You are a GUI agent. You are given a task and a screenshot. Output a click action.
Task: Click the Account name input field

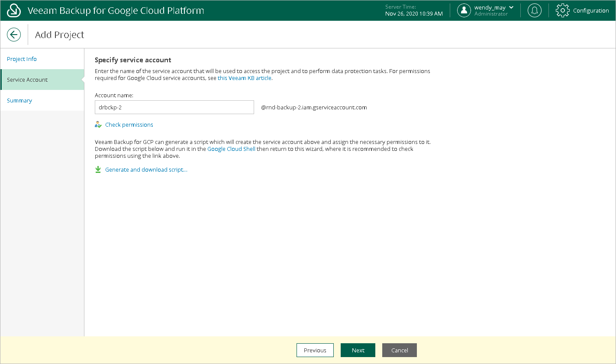(174, 107)
